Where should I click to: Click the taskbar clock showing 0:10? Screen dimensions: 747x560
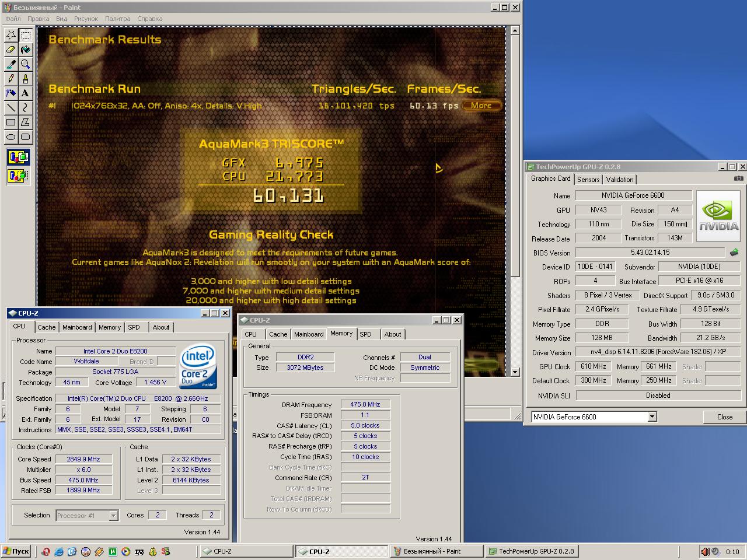pos(732,551)
